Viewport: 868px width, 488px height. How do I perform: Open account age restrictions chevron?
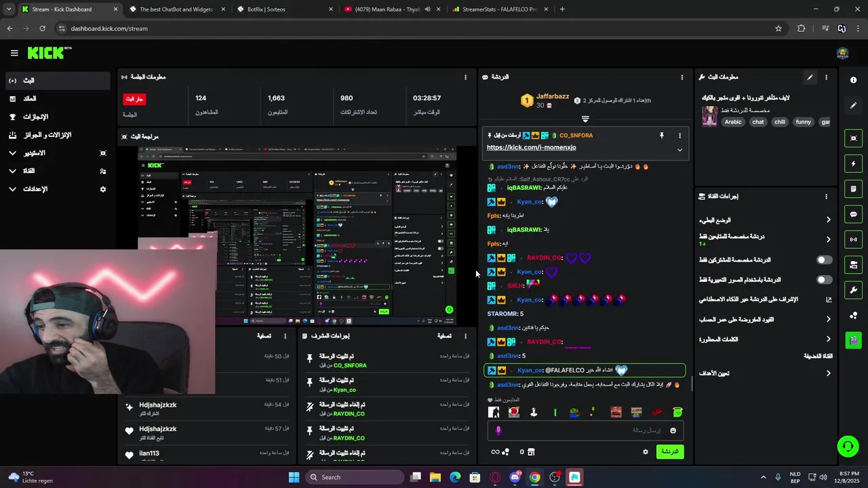(x=828, y=319)
